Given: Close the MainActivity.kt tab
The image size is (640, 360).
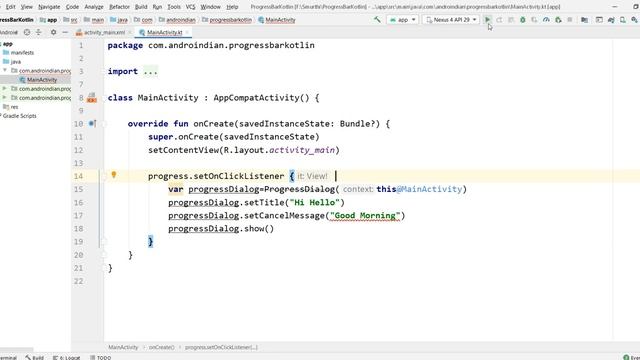Looking at the screenshot, I should click(187, 32).
